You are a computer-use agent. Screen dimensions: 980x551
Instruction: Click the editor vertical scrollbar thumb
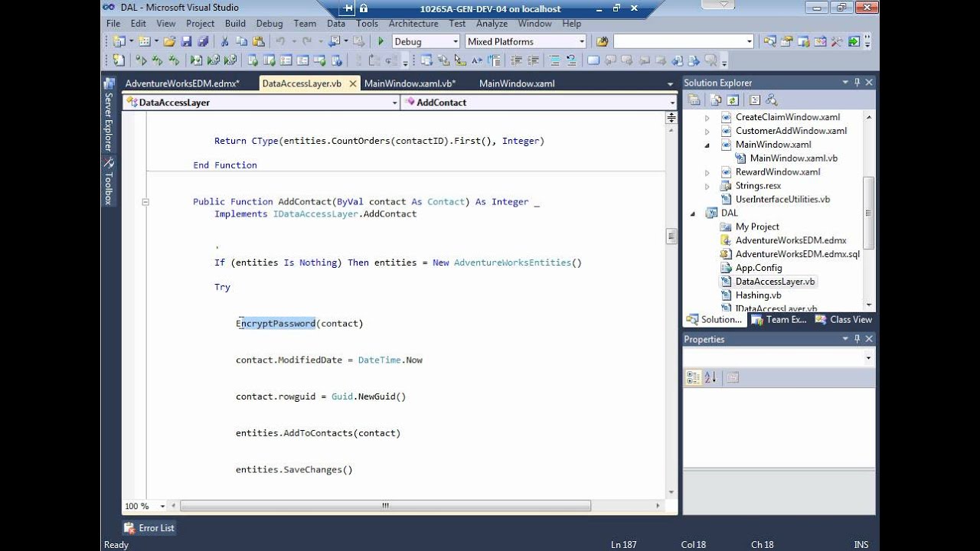pyautogui.click(x=671, y=236)
